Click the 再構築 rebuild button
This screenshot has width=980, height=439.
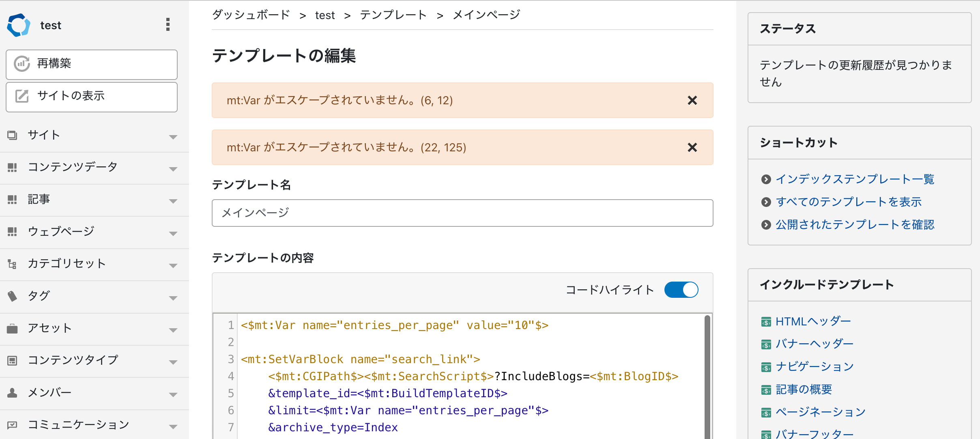tap(92, 64)
